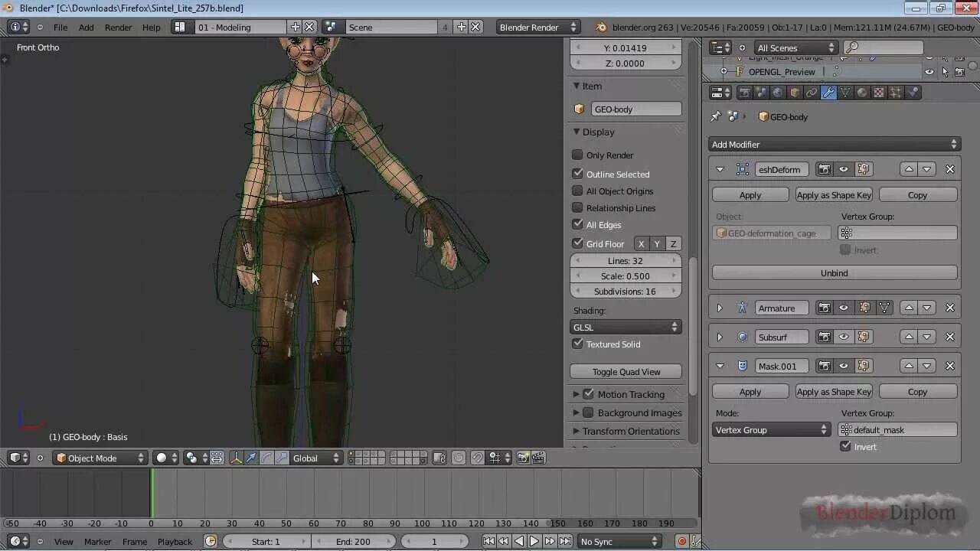
Task: Click the OpenGL render animation clapper icon
Action: pyautogui.click(x=539, y=458)
